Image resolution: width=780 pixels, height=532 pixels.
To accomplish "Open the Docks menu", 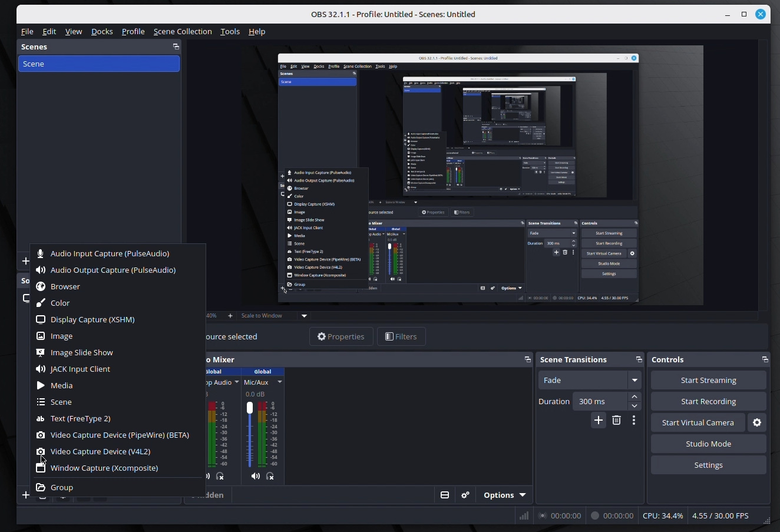I will [102, 32].
